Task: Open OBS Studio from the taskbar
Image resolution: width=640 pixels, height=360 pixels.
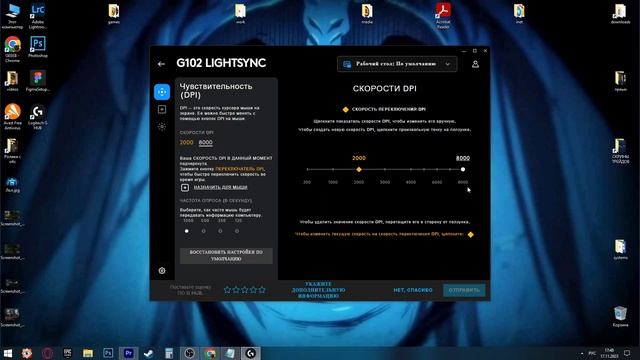Action: (x=189, y=353)
